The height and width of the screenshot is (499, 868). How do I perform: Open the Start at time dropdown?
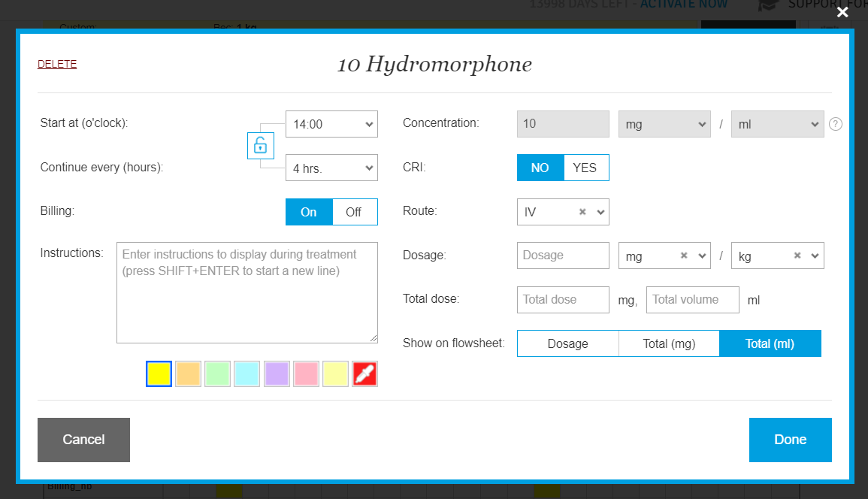[x=331, y=124]
